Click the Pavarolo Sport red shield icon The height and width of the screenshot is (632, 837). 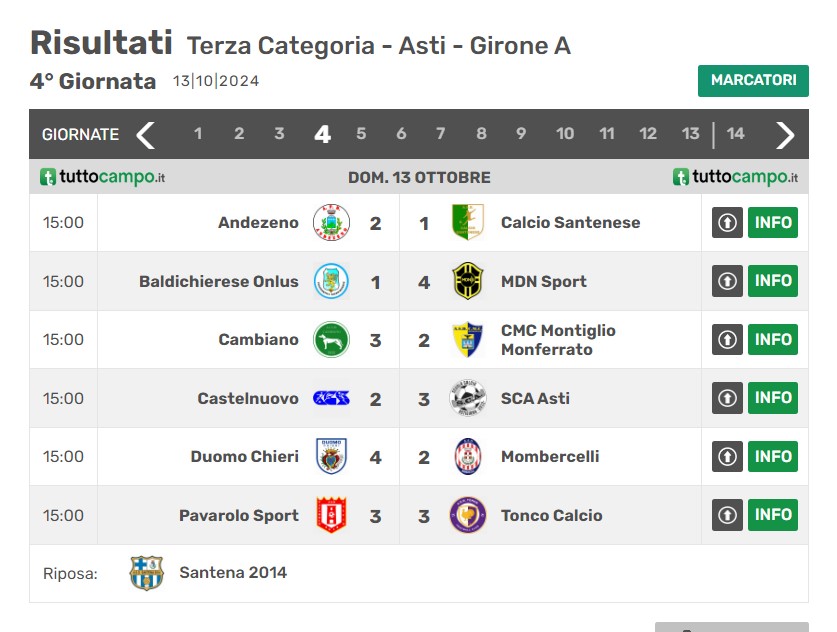tap(331, 515)
